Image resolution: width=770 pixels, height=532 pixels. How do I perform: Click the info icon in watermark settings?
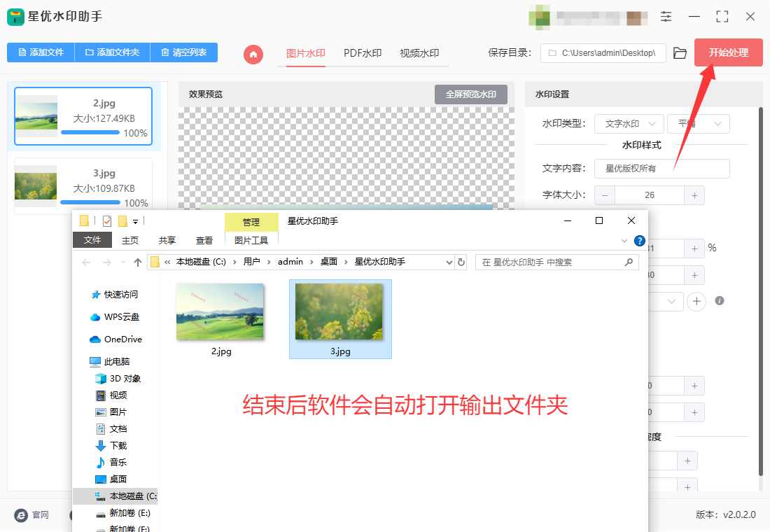pyautogui.click(x=720, y=300)
